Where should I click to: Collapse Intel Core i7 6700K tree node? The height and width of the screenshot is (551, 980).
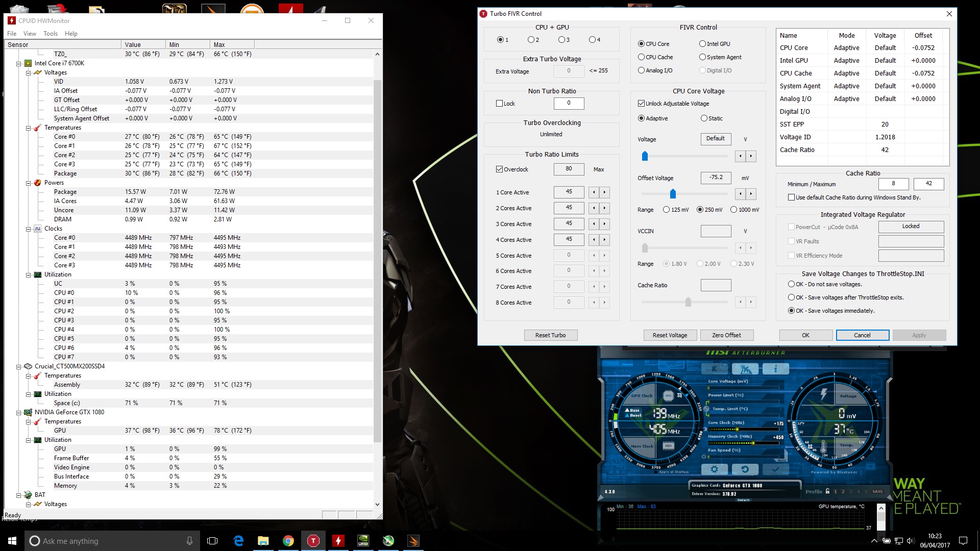point(19,64)
